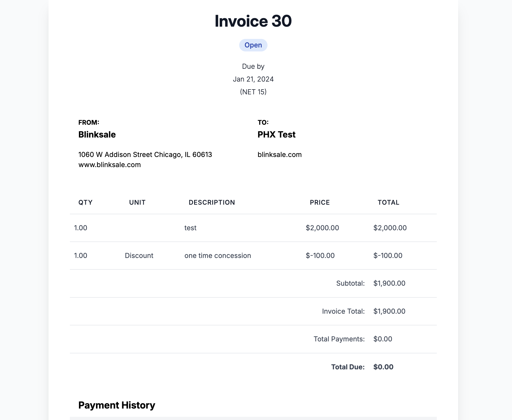This screenshot has width=512, height=420.
Task: Click the Payment History heading
Action: (x=117, y=405)
